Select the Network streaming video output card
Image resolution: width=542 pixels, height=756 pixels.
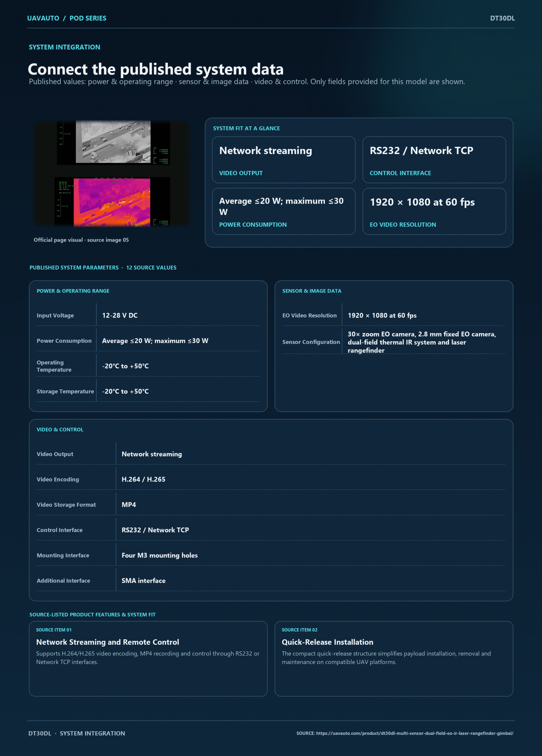(x=284, y=160)
